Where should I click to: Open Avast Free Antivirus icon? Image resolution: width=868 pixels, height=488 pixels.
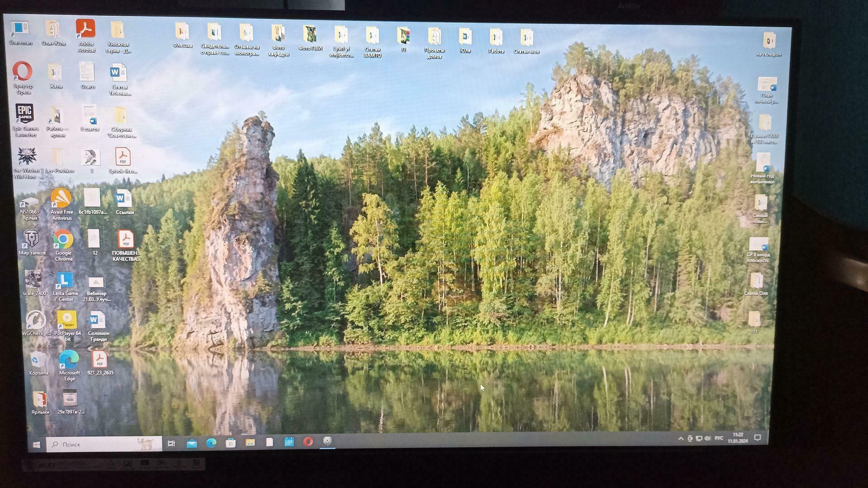coord(61,204)
